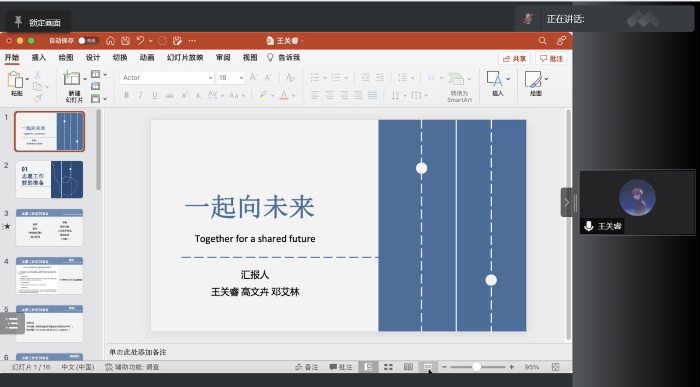Click the Undo arrow icon

click(x=140, y=41)
